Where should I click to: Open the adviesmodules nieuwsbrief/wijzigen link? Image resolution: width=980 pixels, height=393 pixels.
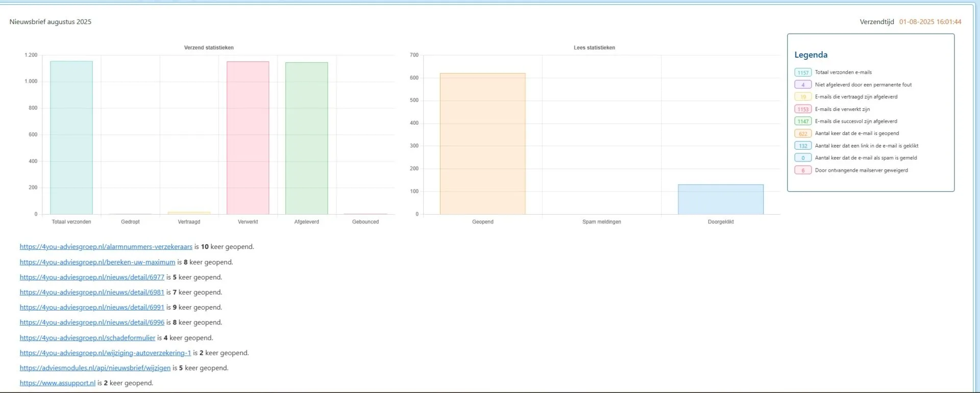click(95, 368)
